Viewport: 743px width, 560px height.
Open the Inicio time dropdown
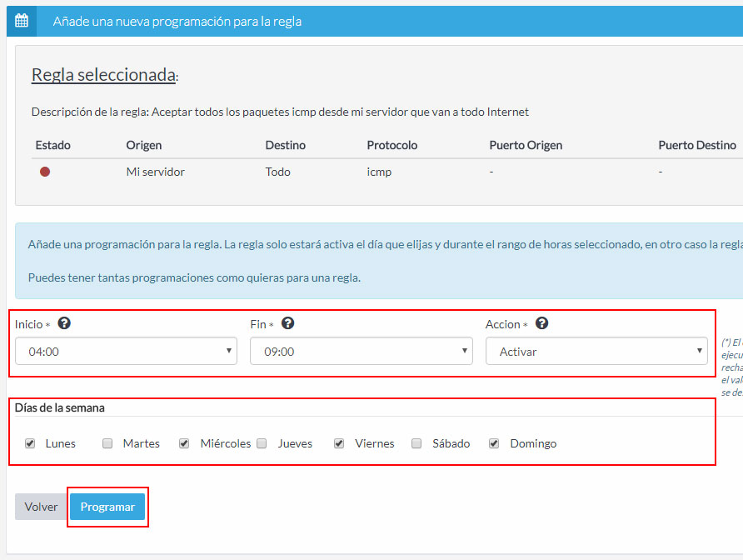[x=126, y=352]
